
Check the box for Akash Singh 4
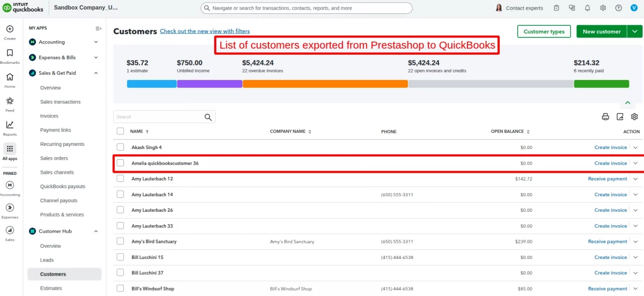120,147
